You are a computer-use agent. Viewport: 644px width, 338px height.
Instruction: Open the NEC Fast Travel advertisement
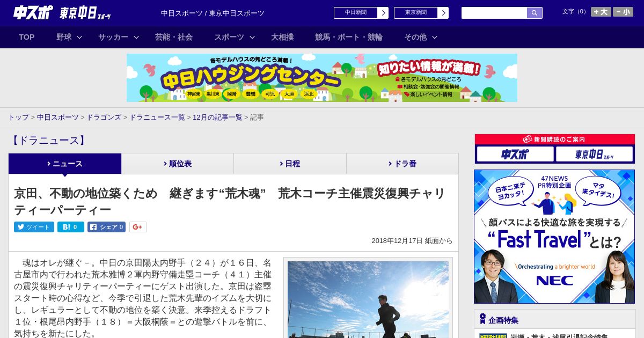554,237
